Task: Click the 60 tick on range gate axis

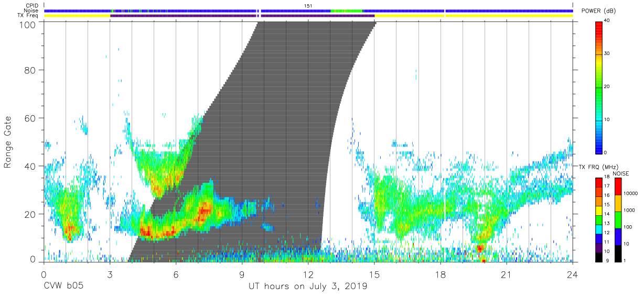Action: tap(30, 118)
